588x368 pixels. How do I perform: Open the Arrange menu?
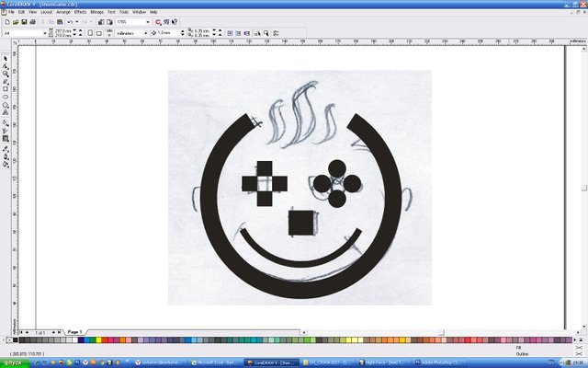click(63, 12)
